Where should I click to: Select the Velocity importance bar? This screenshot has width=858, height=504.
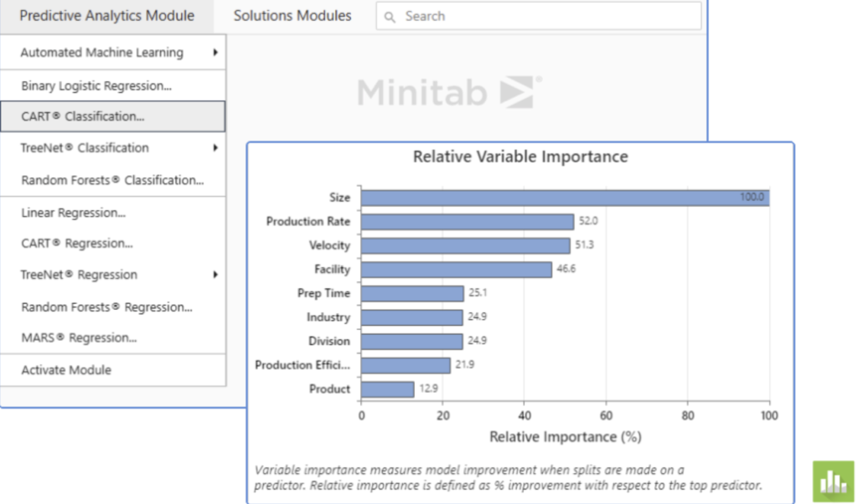(466, 245)
